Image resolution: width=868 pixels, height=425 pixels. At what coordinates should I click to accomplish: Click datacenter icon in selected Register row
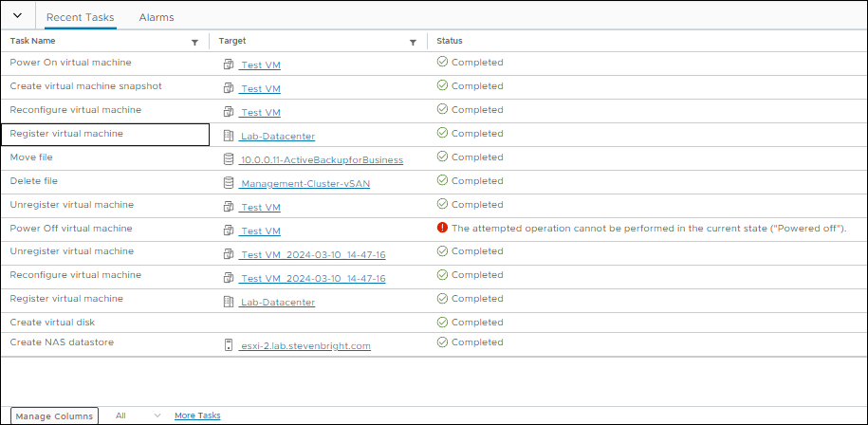pyautogui.click(x=228, y=136)
